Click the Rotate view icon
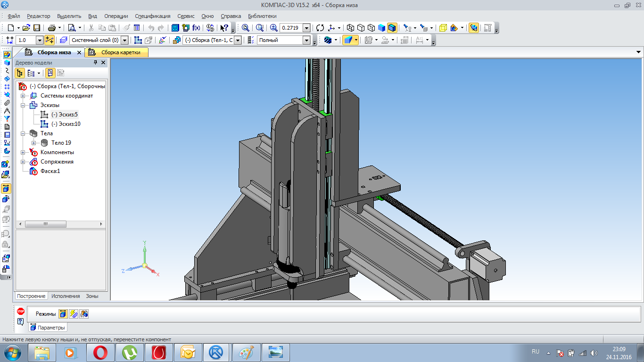Screen dimensions: 644x362 320,28
